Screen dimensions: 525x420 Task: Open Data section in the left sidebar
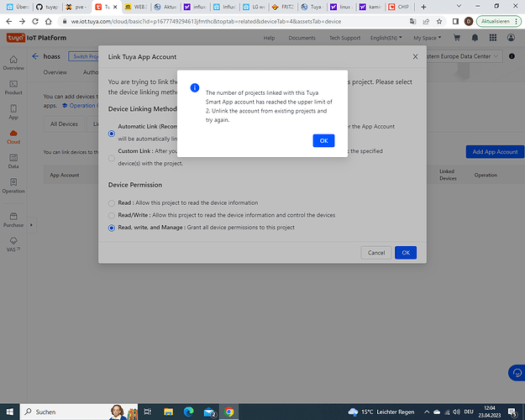pyautogui.click(x=13, y=161)
